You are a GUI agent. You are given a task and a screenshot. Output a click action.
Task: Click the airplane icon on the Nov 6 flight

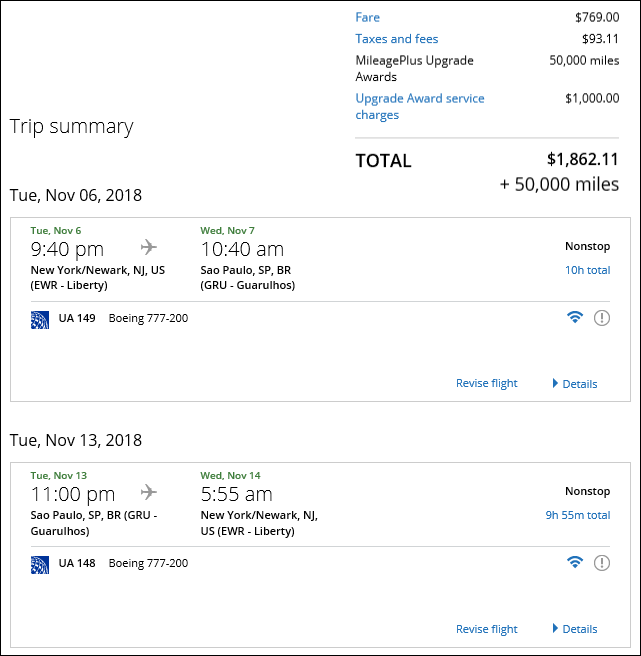[149, 247]
